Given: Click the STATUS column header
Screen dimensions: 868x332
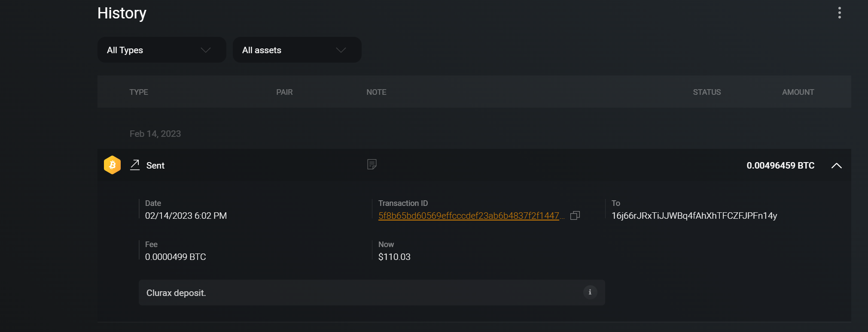Looking at the screenshot, I should pos(707,92).
